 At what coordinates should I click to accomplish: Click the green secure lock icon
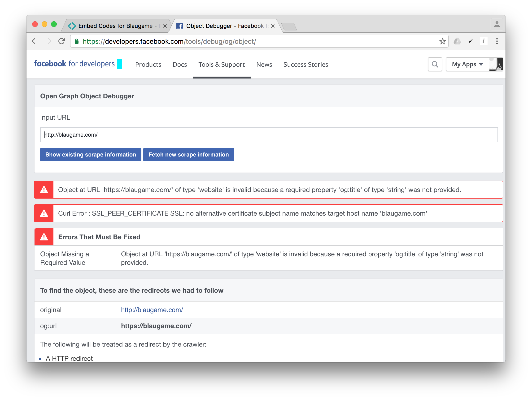point(76,41)
